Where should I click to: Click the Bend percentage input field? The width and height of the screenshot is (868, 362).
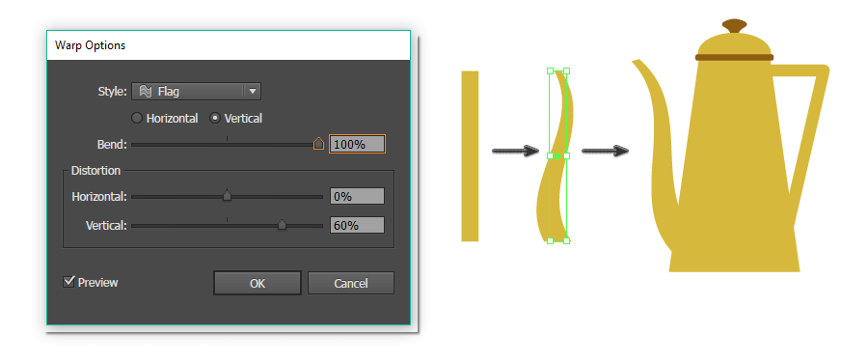point(357,144)
